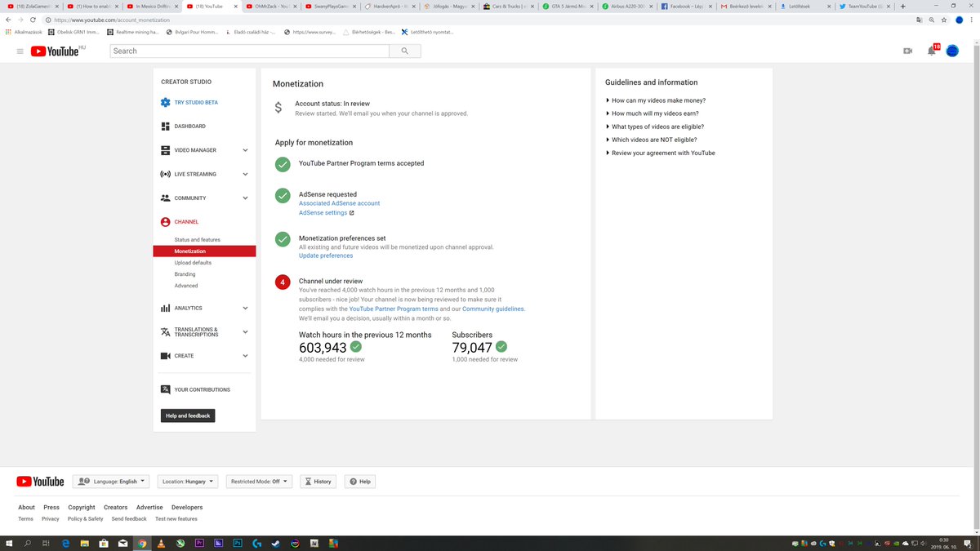The image size is (980, 551).
Task: Click the Channel person icon
Action: point(166,222)
